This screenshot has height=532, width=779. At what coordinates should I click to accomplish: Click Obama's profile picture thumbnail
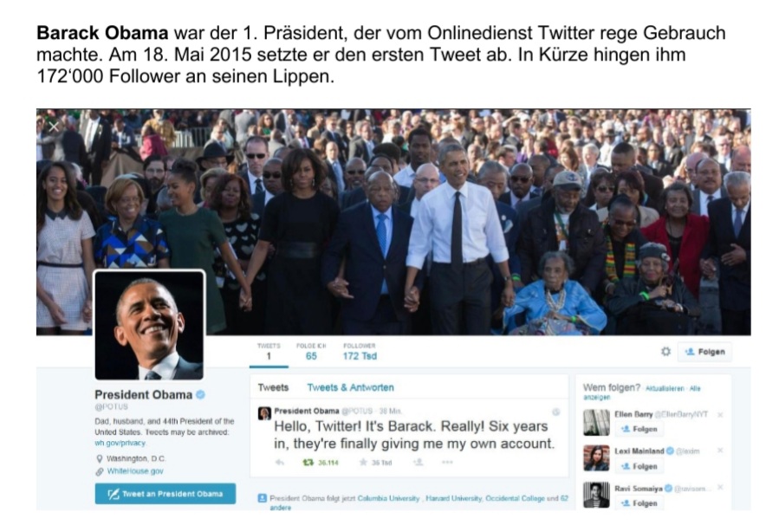[149, 326]
